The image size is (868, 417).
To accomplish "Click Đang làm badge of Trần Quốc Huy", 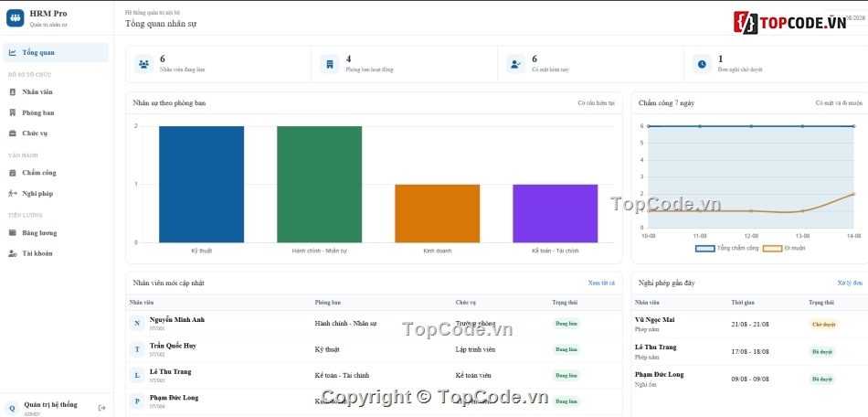I will (566, 349).
